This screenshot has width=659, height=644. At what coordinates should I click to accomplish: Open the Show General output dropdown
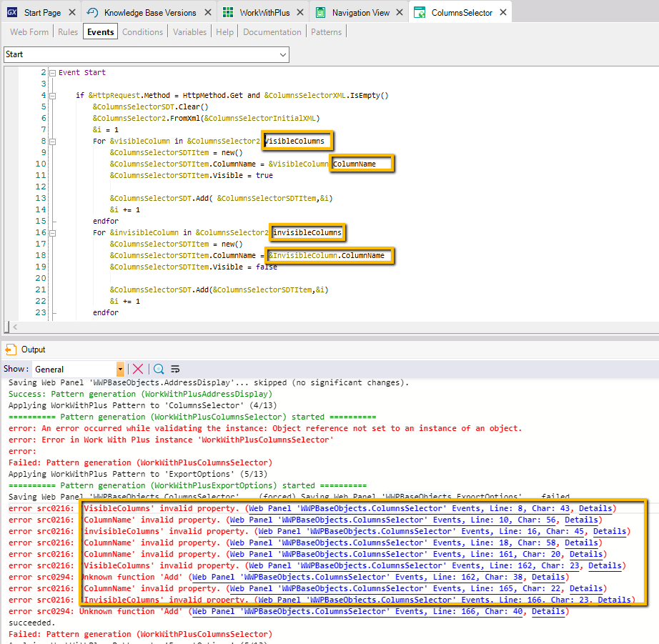tap(120, 369)
